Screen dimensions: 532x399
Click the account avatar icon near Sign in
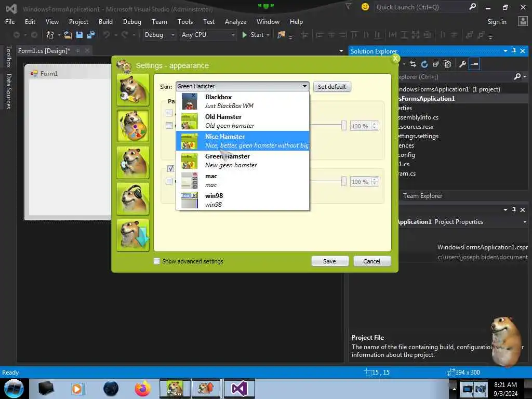[523, 21]
